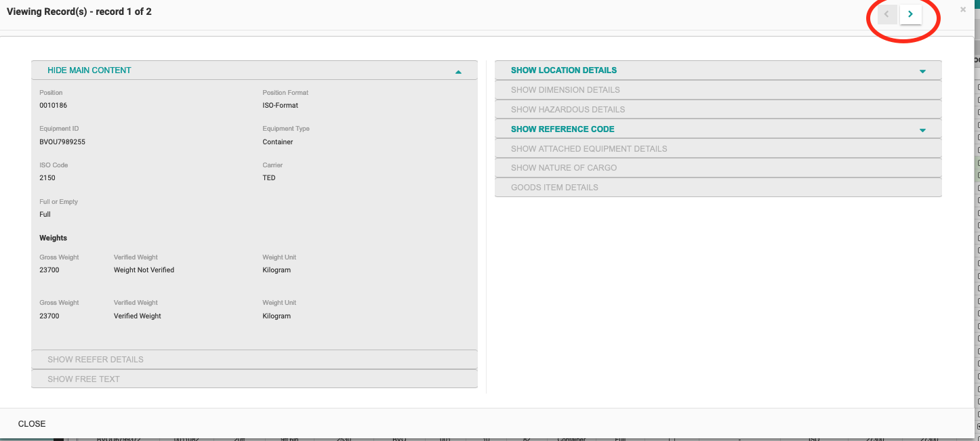This screenshot has width=980, height=441.
Task: Close dialog with the X icon
Action: pos(962,9)
